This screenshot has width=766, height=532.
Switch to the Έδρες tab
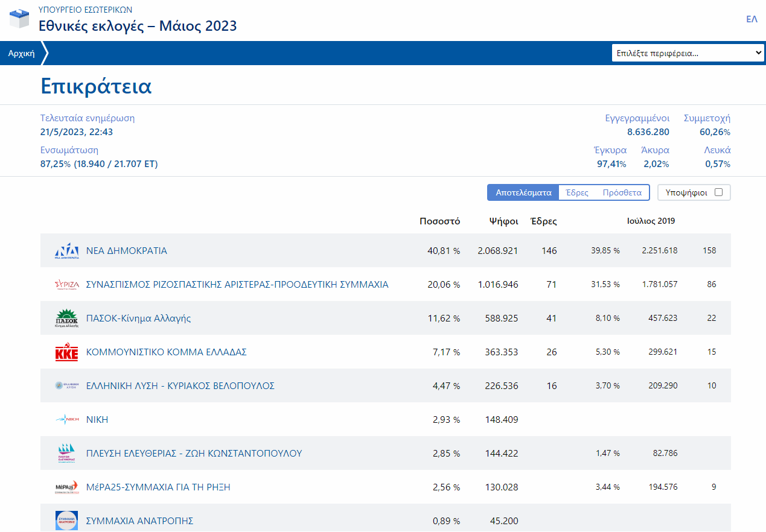pos(577,192)
